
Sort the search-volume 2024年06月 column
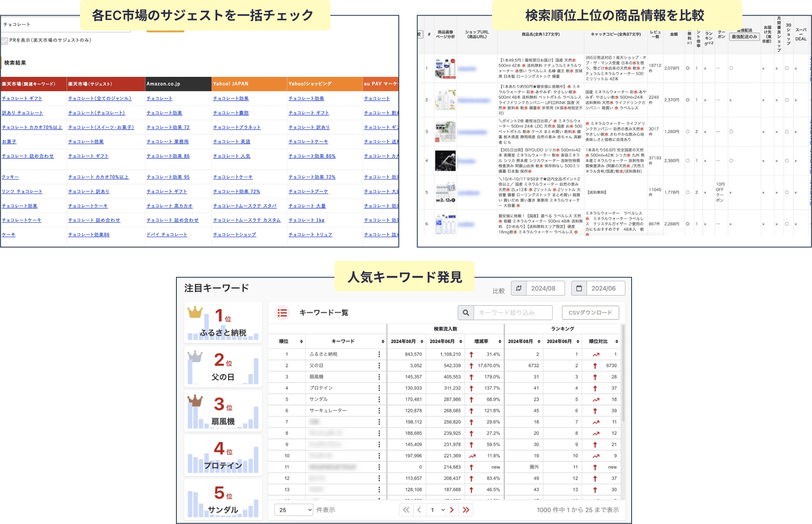(460, 341)
